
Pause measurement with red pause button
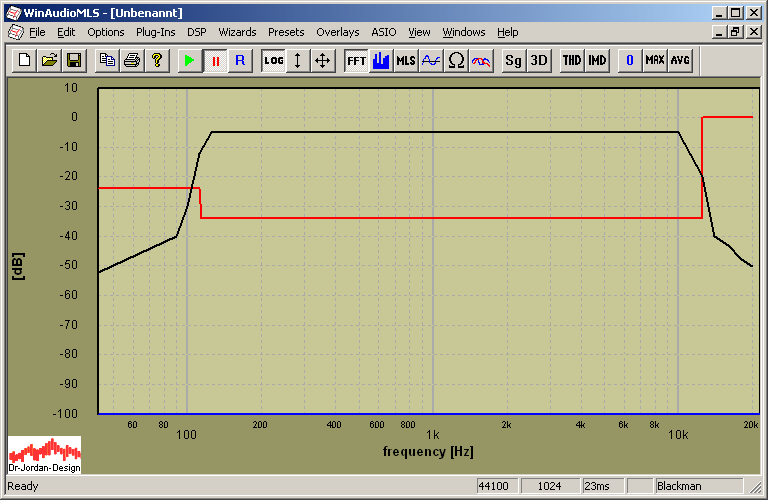214,60
